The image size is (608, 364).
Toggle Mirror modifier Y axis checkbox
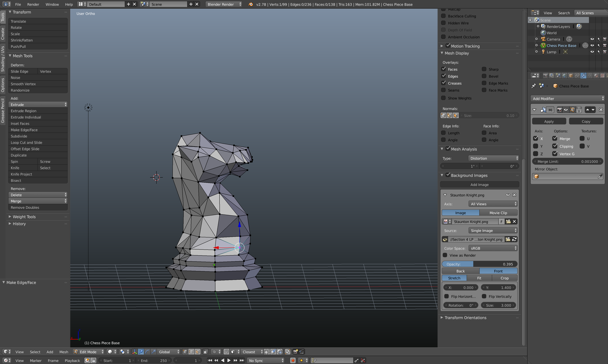(536, 146)
